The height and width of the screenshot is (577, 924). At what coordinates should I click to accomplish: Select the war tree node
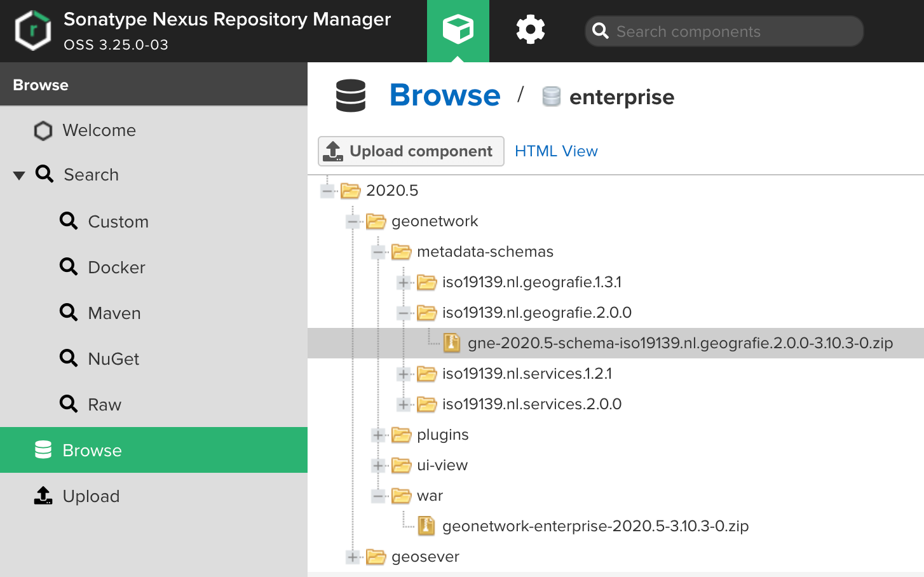(x=430, y=496)
